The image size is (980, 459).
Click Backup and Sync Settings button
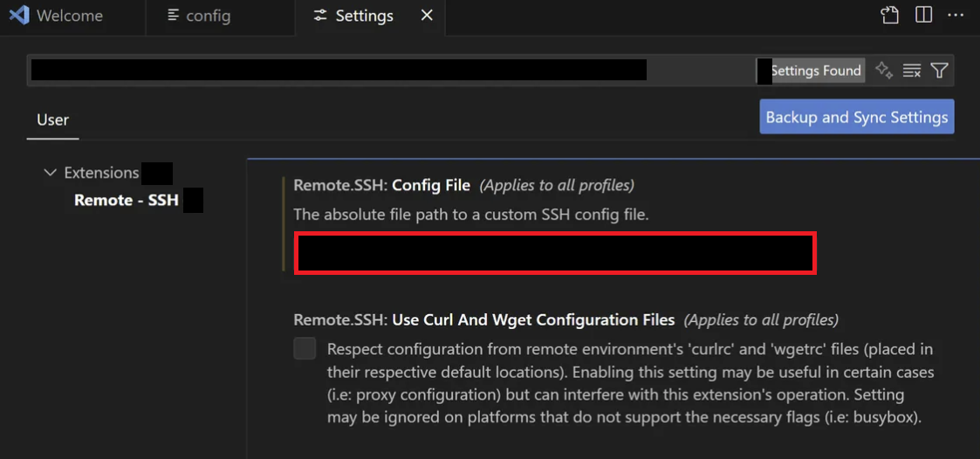[x=856, y=117]
